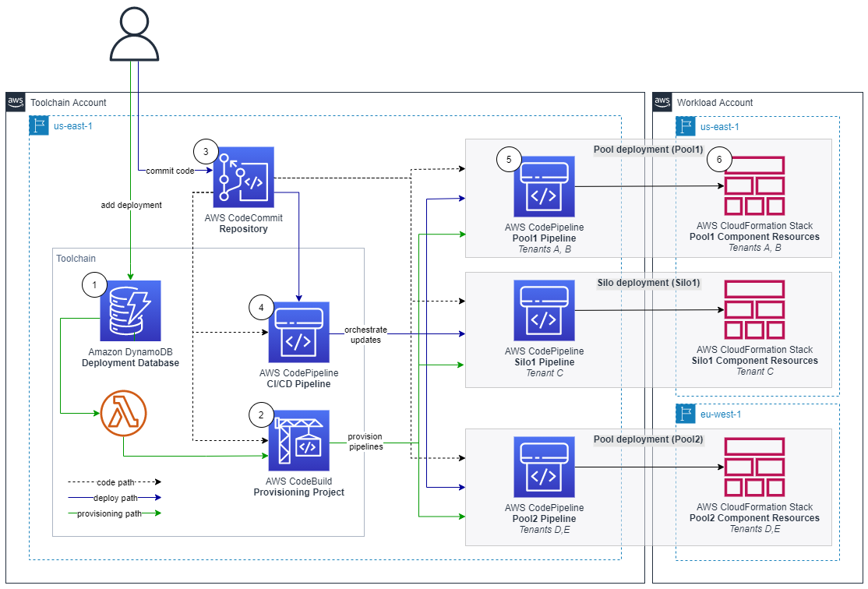Select the us-east-1 region flag in Toolchain Account

[x=39, y=125]
